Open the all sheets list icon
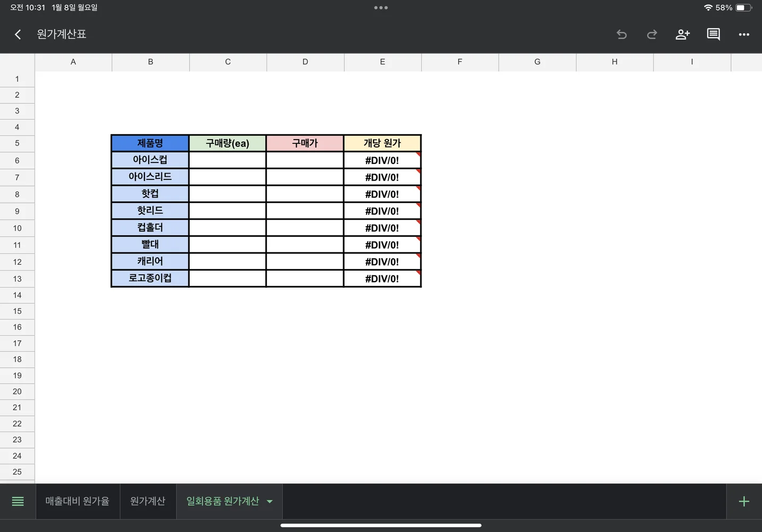 (x=18, y=501)
